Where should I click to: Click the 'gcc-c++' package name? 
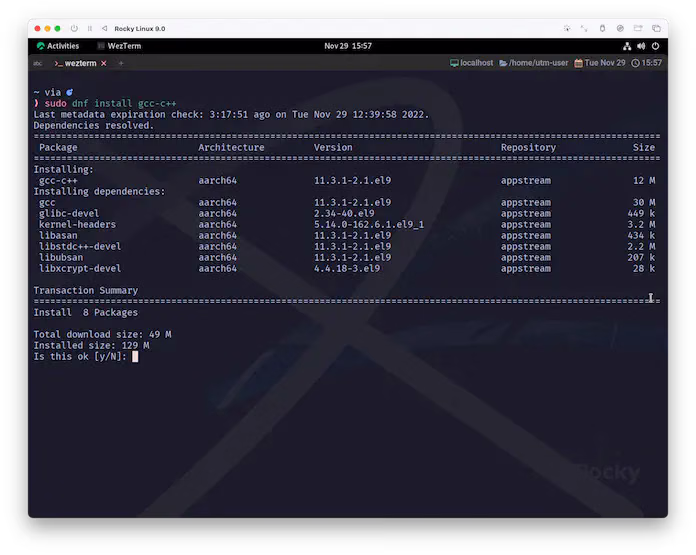58,180
